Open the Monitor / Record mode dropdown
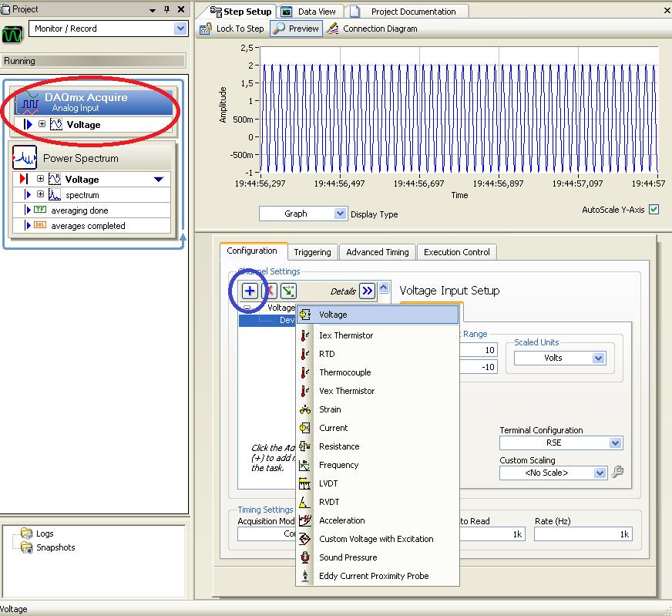Viewport: 672px width, 616px height. (180, 29)
